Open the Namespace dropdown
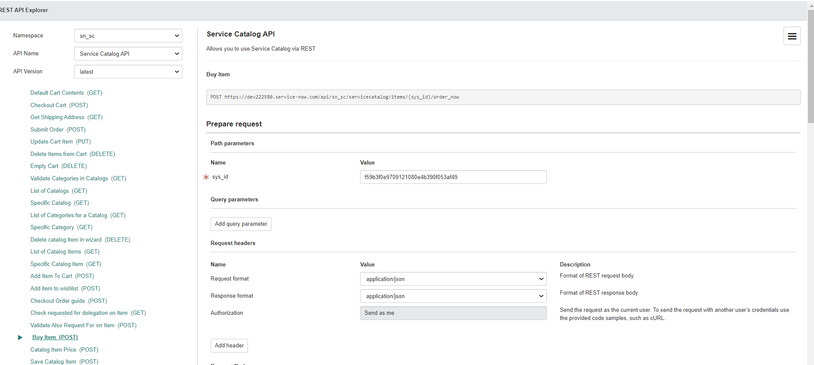The width and height of the screenshot is (814, 365). 128,36
